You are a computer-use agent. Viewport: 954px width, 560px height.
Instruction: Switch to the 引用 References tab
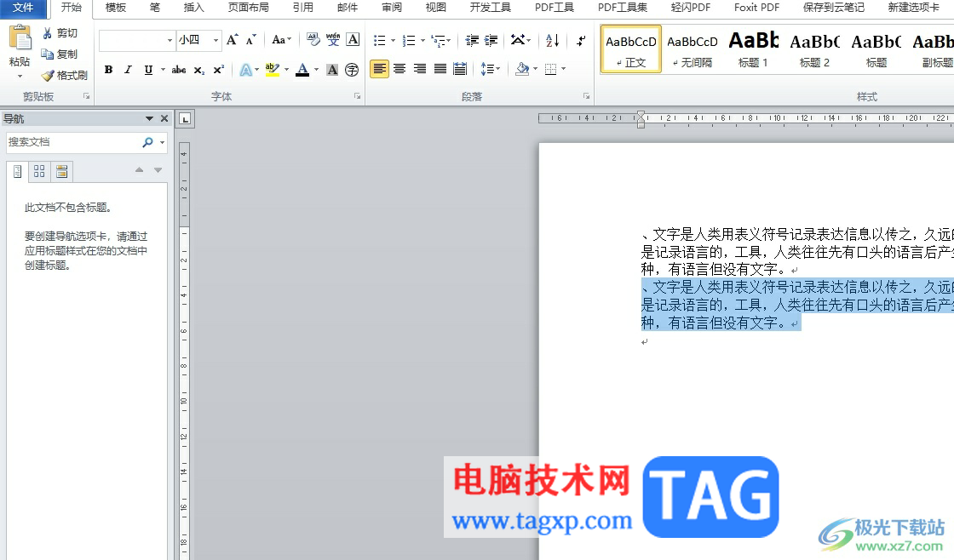tap(303, 8)
